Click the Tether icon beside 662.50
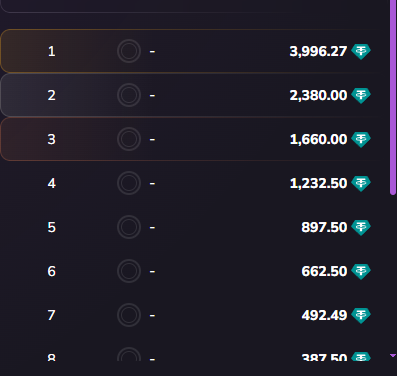 click(x=361, y=271)
